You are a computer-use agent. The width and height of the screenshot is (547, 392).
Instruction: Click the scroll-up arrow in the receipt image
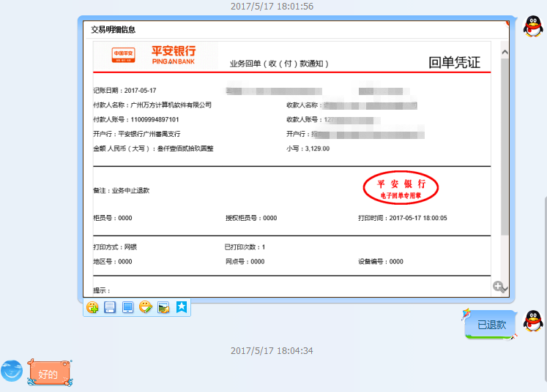[x=505, y=52]
